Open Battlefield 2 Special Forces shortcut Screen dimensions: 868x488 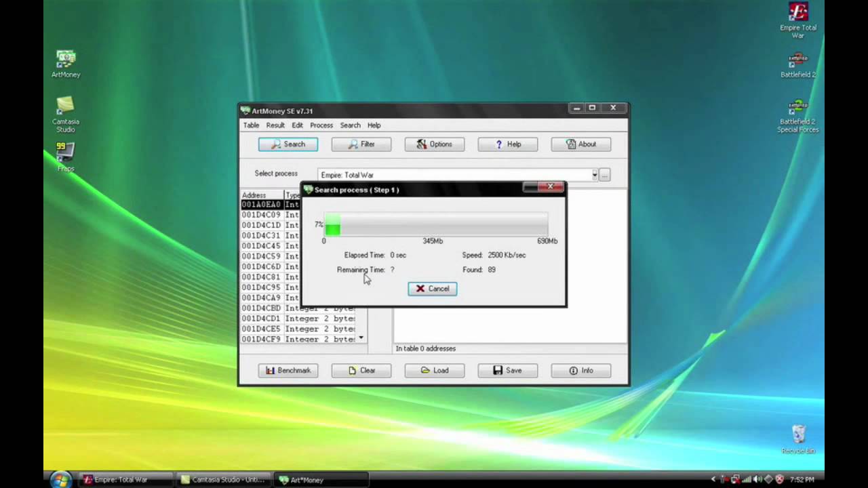coord(798,116)
